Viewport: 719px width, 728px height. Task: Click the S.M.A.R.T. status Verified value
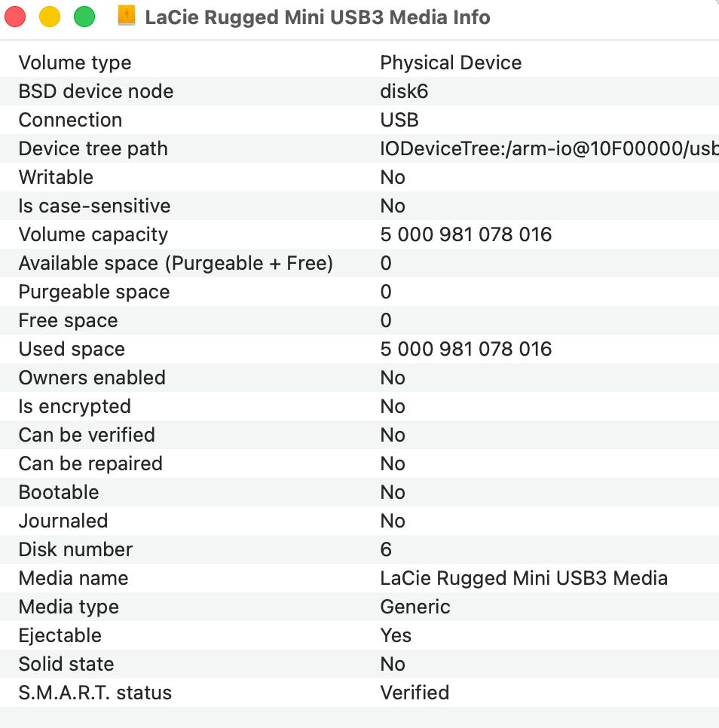pyautogui.click(x=415, y=693)
